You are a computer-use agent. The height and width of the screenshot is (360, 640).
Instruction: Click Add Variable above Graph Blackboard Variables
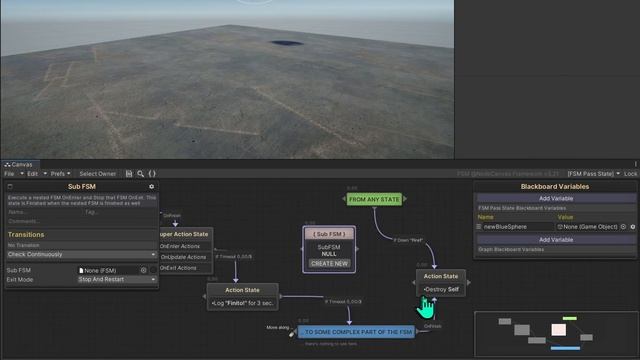pyautogui.click(x=556, y=240)
